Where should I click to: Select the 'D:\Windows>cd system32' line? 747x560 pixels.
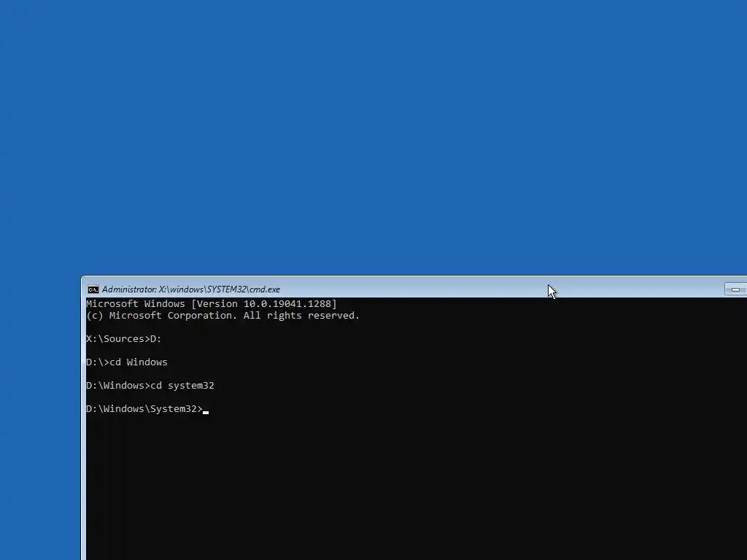point(150,386)
